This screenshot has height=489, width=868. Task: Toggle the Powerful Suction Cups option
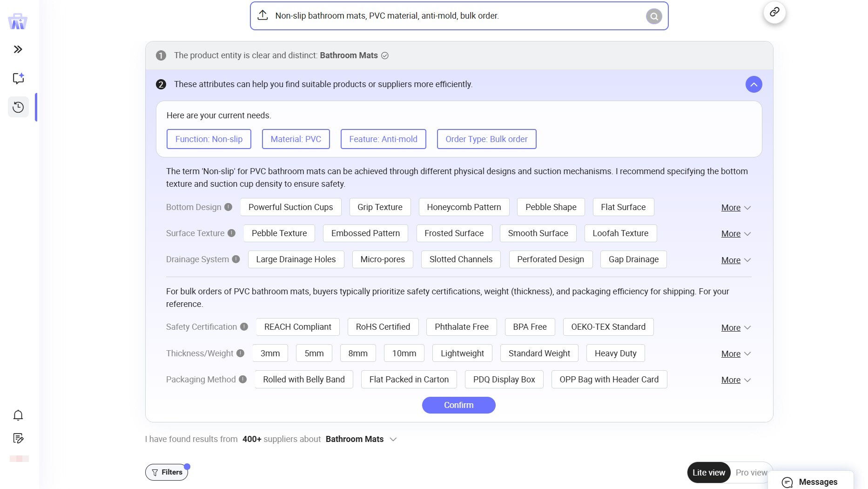click(x=290, y=207)
